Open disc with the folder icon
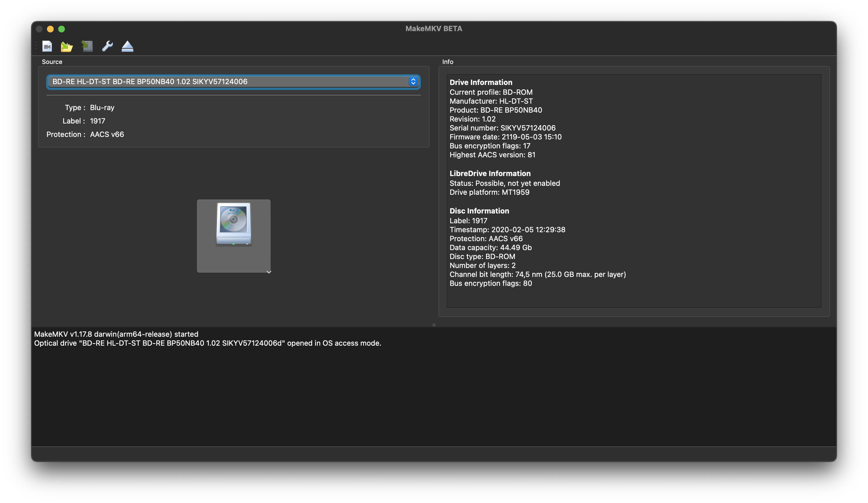Screen dimensions: 868x503 67,46
